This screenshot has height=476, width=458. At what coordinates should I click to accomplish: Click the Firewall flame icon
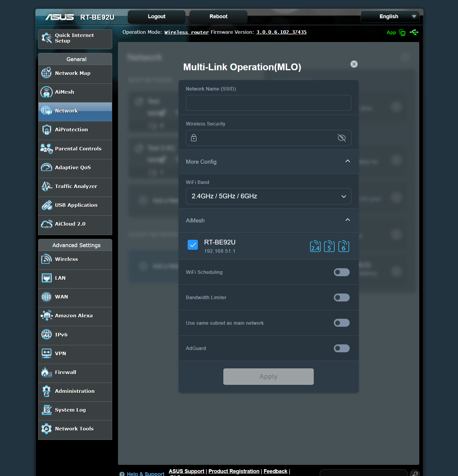[46, 372]
